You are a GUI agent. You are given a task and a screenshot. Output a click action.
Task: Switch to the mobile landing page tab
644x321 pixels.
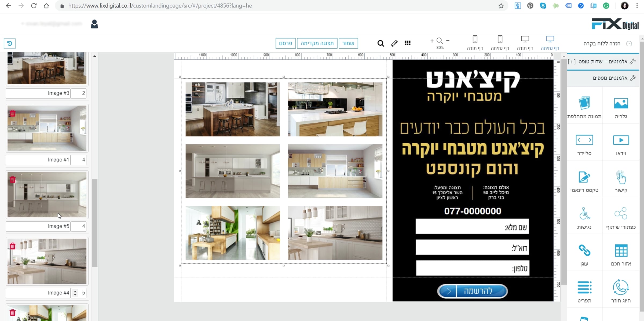pyautogui.click(x=500, y=43)
